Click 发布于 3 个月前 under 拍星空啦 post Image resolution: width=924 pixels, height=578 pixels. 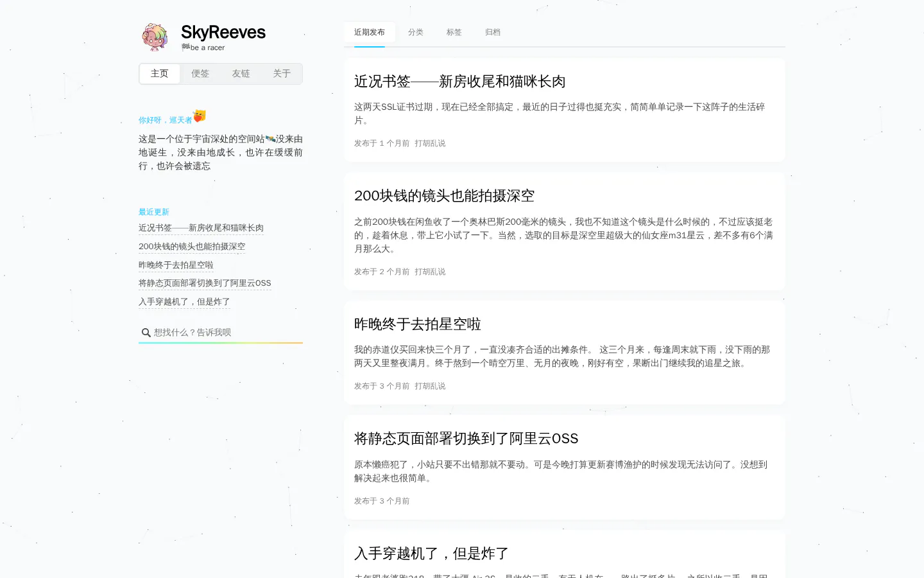coord(382,386)
